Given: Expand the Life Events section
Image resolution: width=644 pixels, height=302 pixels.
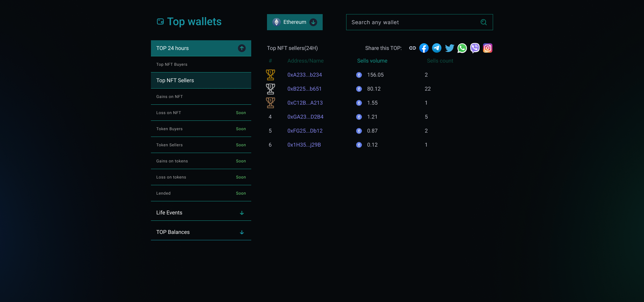Looking at the screenshot, I should pyautogui.click(x=241, y=213).
